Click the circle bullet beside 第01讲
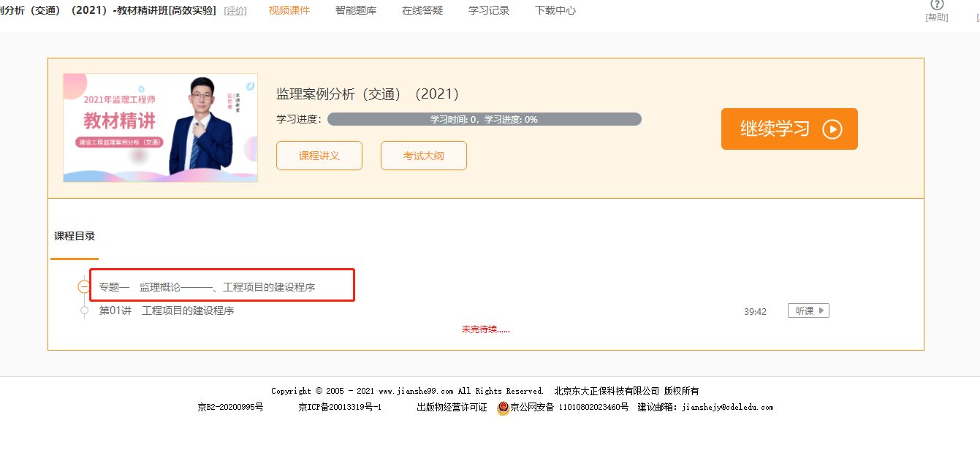The width and height of the screenshot is (980, 450). pos(84,311)
